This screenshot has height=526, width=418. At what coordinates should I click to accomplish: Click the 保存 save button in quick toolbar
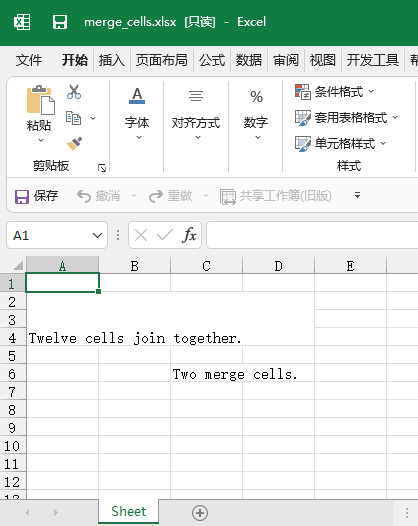37,196
